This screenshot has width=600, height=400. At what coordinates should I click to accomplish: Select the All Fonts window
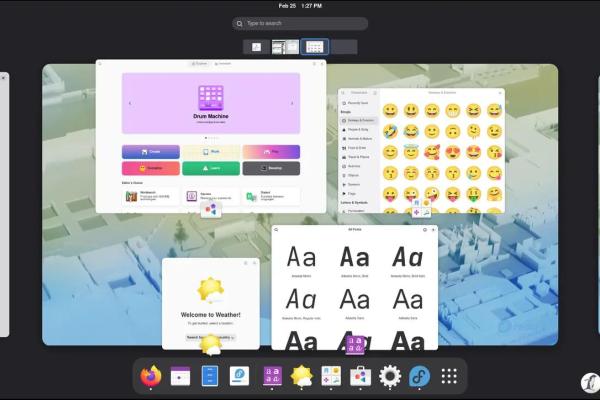[355, 287]
